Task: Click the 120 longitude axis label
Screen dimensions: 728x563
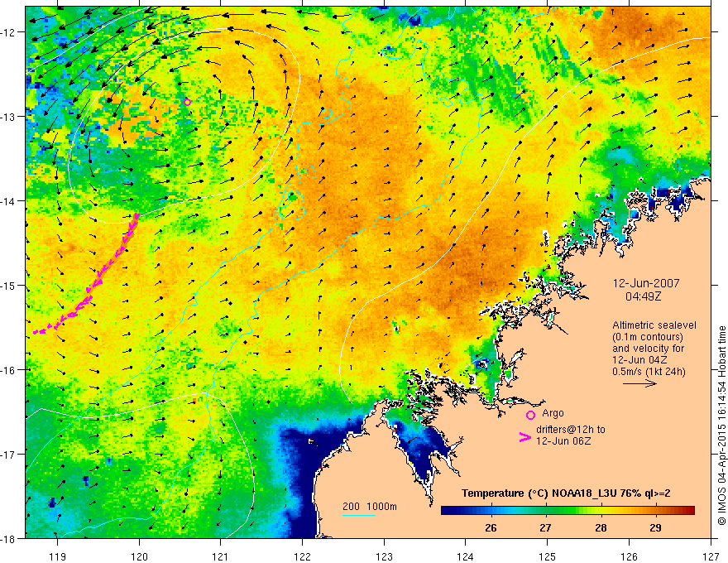Action: point(139,557)
